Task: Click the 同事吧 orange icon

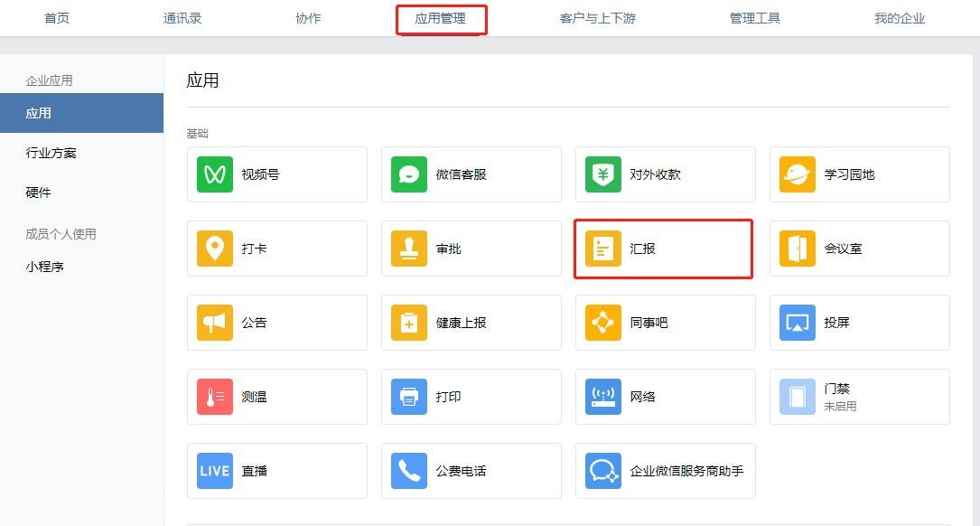Action: click(x=603, y=323)
